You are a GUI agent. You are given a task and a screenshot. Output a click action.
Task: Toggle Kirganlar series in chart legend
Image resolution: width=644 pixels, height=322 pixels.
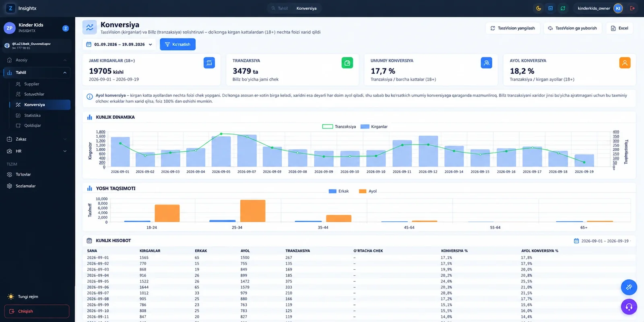[374, 126]
